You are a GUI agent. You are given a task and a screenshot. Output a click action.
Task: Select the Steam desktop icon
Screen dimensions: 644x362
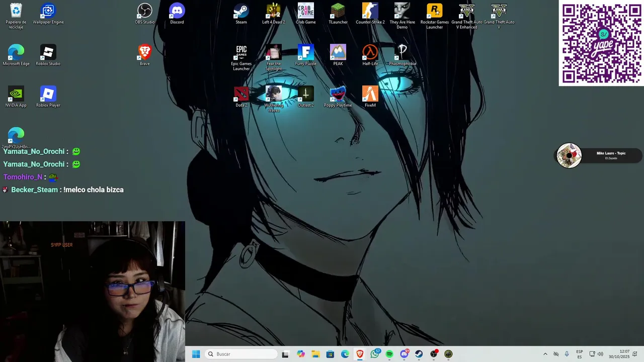point(242,14)
